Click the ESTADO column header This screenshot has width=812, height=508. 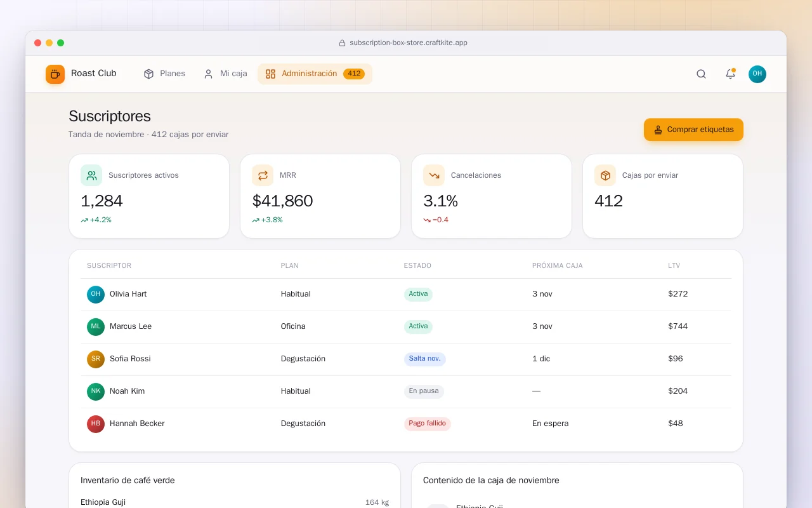click(417, 265)
